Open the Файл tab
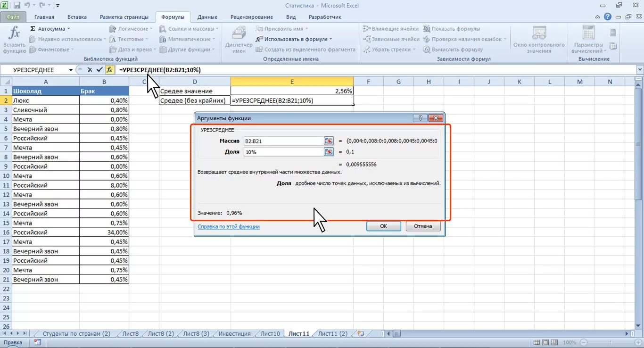 13,17
